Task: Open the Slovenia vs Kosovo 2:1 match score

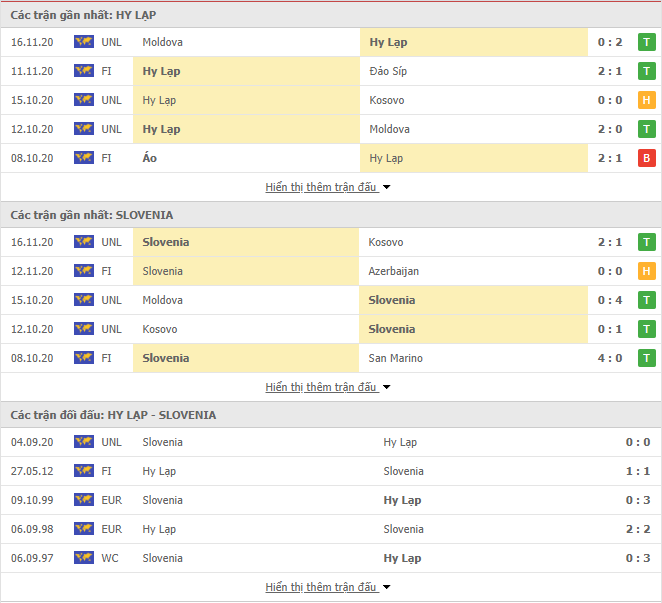Action: pyautogui.click(x=610, y=242)
